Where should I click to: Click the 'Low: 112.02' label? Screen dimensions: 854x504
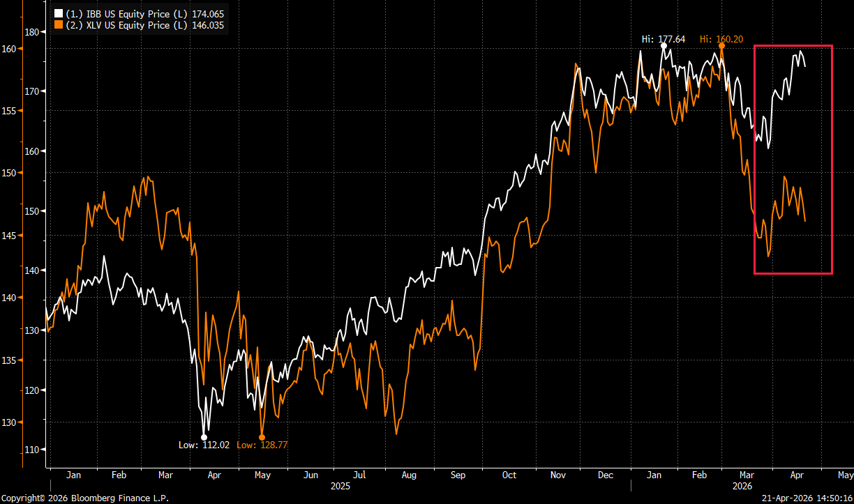coord(204,445)
